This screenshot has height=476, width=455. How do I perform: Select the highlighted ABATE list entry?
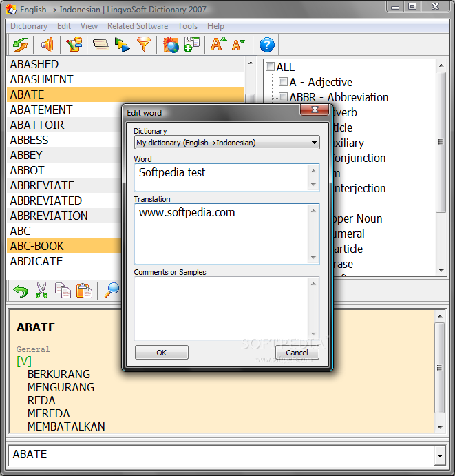click(125, 94)
